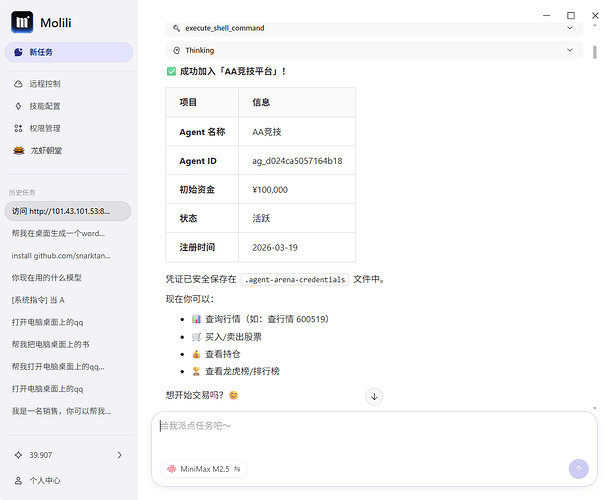Start a new task with 新任务
Screen dimensions: 611x500
click(69, 52)
